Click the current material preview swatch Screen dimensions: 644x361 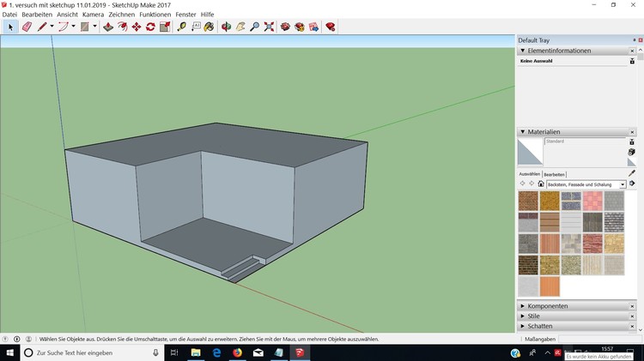pos(531,152)
